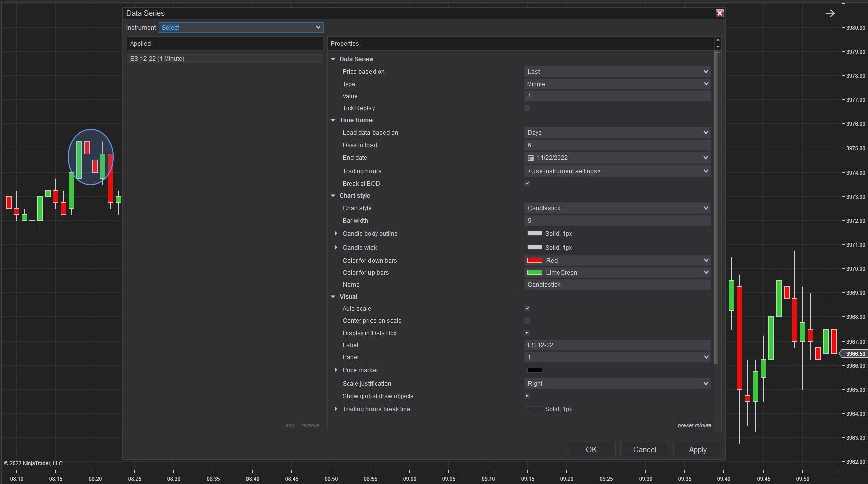
Task: Click the calendar icon in End date
Action: [531, 158]
